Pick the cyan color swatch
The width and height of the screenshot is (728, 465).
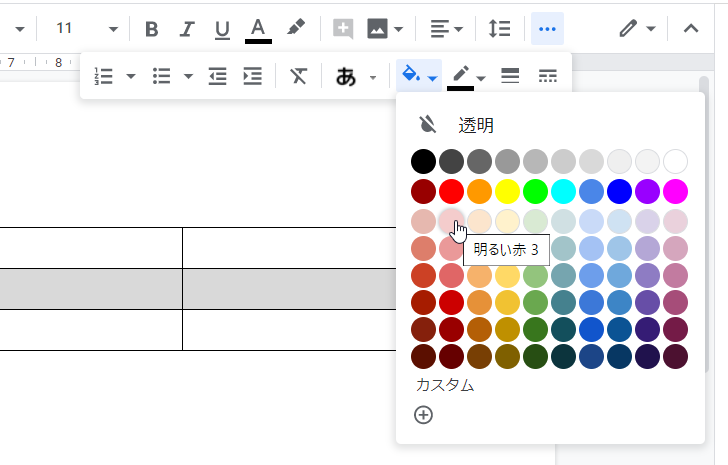564,191
